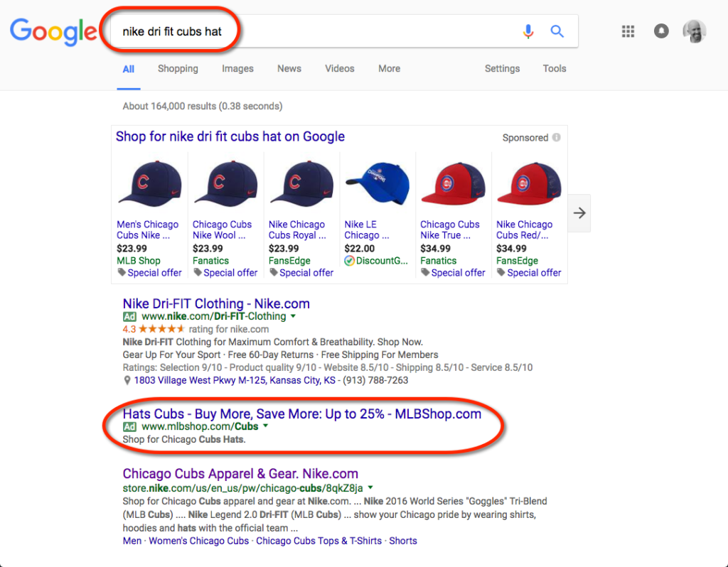Viewport: 728px width, 567px height.
Task: Expand the nike.com ad URL dropdown arrow
Action: 293,316
